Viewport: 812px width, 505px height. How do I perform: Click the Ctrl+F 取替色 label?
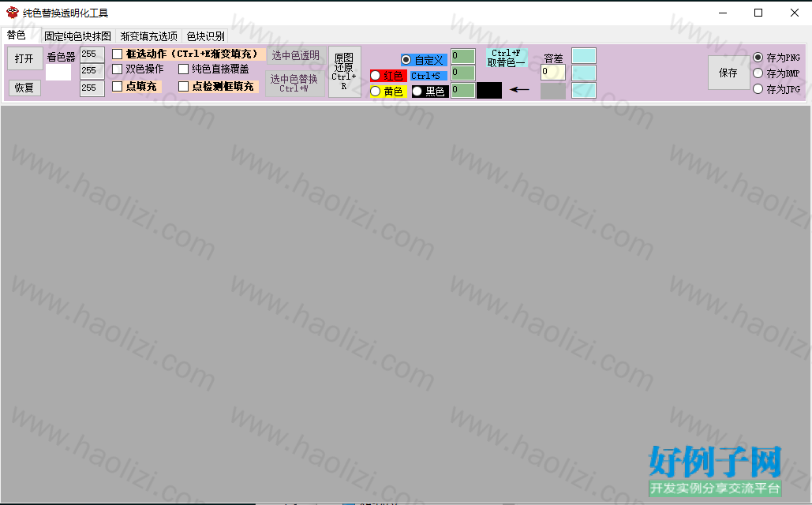506,58
